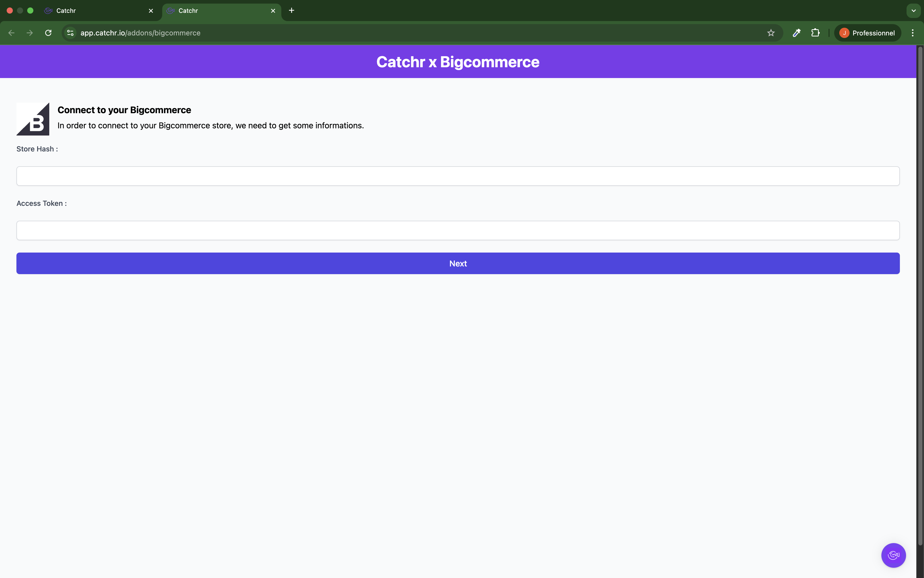924x578 pixels.
Task: Select the second Catchr tab
Action: pyautogui.click(x=222, y=11)
